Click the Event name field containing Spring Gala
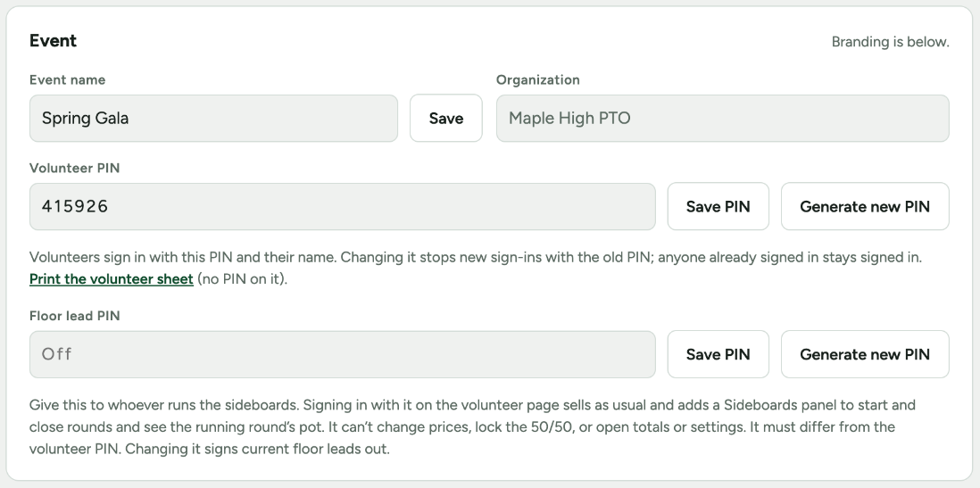The width and height of the screenshot is (980, 488). (213, 118)
